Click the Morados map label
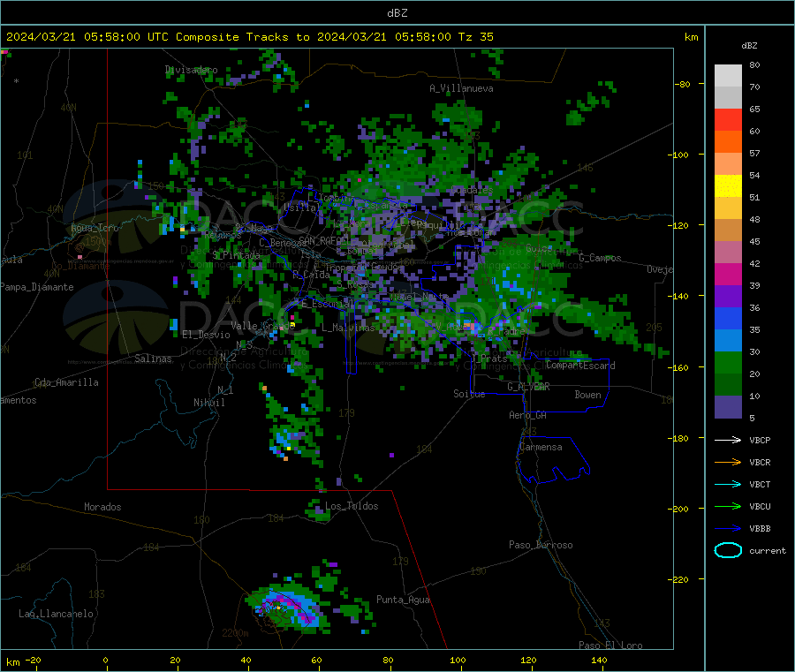The height and width of the screenshot is (672, 795). pyautogui.click(x=102, y=507)
